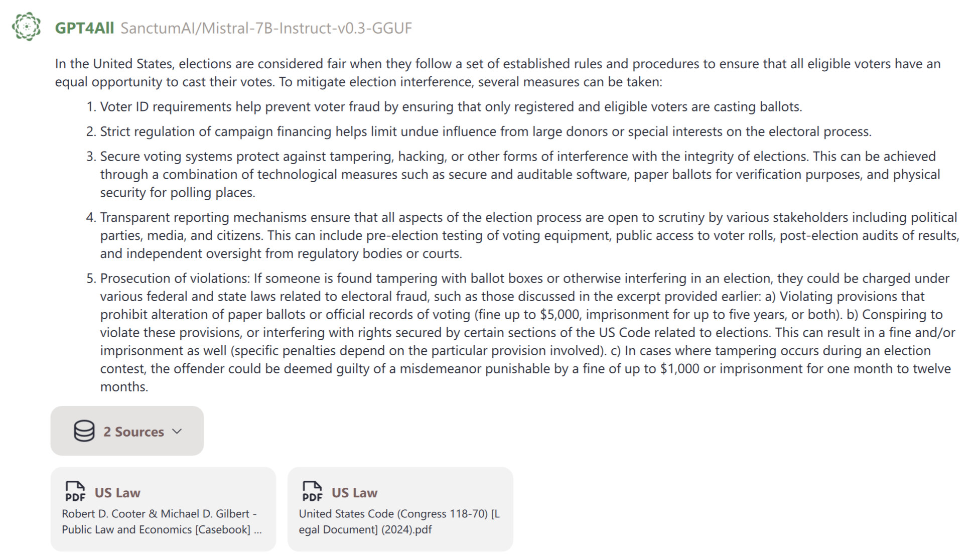Click the Secure voting systems list item

coord(517,174)
